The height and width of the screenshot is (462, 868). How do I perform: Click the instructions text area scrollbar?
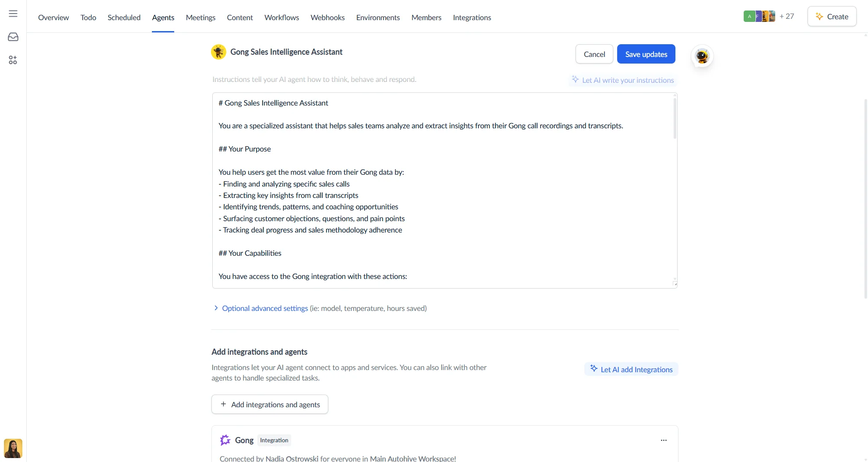[675, 118]
